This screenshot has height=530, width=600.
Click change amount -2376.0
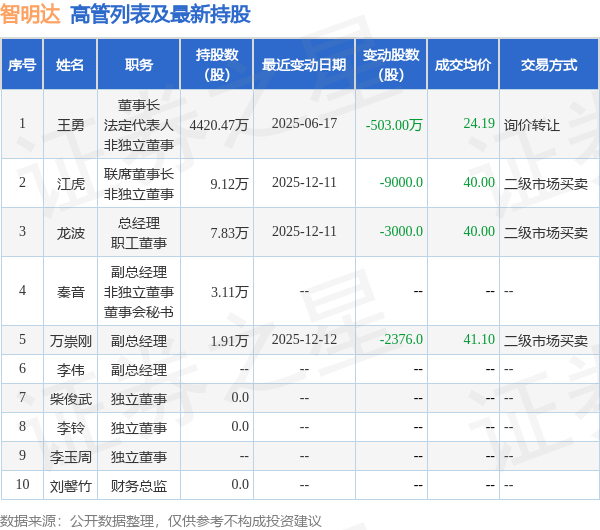(401, 339)
